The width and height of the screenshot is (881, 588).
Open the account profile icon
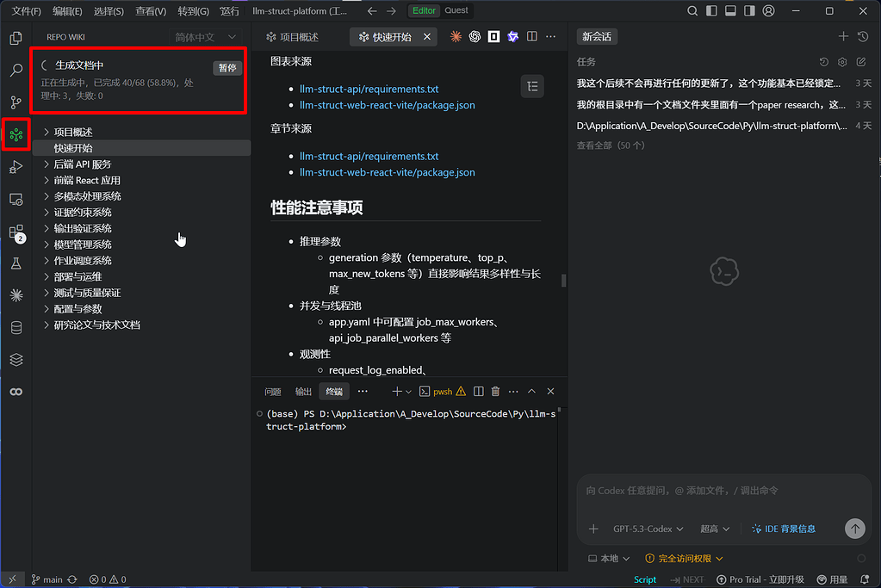point(769,10)
